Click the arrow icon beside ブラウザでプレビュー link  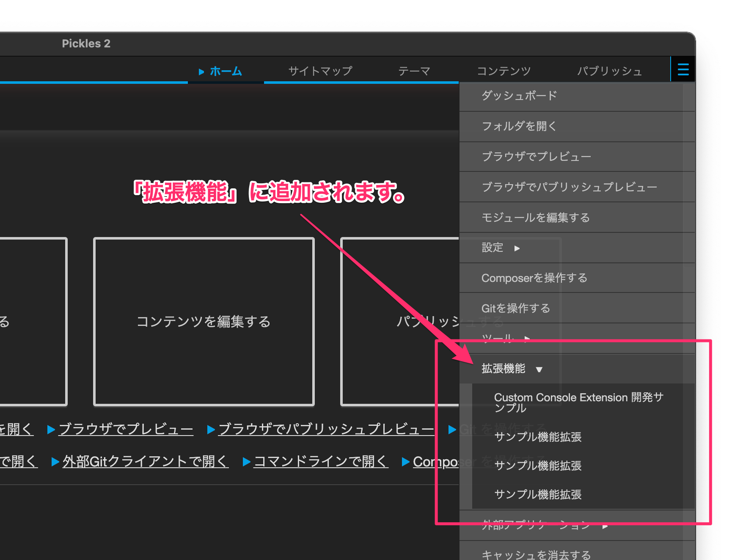click(x=51, y=429)
